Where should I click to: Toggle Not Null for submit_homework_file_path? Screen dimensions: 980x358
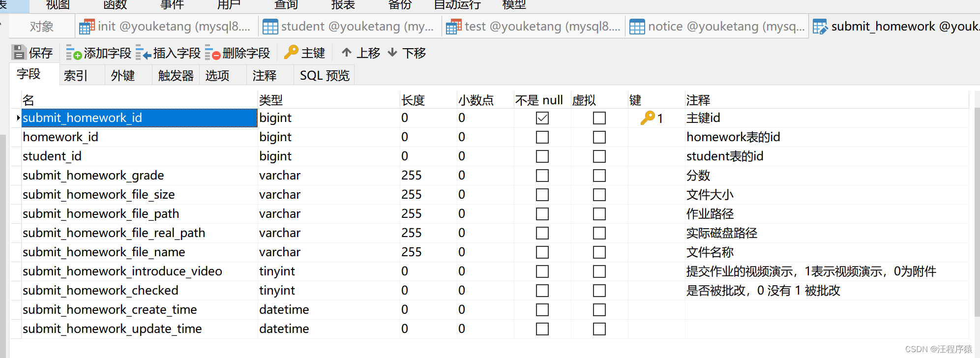542,214
